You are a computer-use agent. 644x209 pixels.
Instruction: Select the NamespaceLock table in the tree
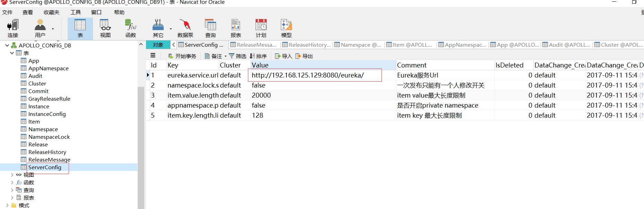[49, 137]
